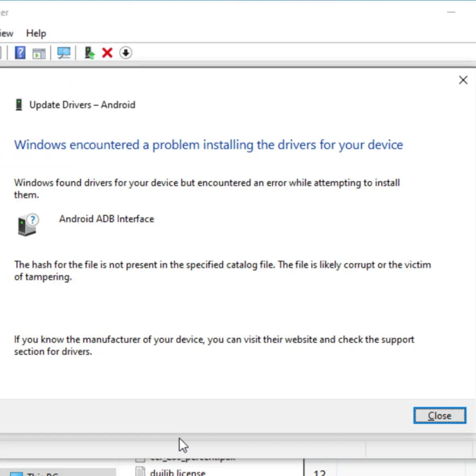Click the Action pane toolbar icon
476x476 pixels.
click(39, 53)
